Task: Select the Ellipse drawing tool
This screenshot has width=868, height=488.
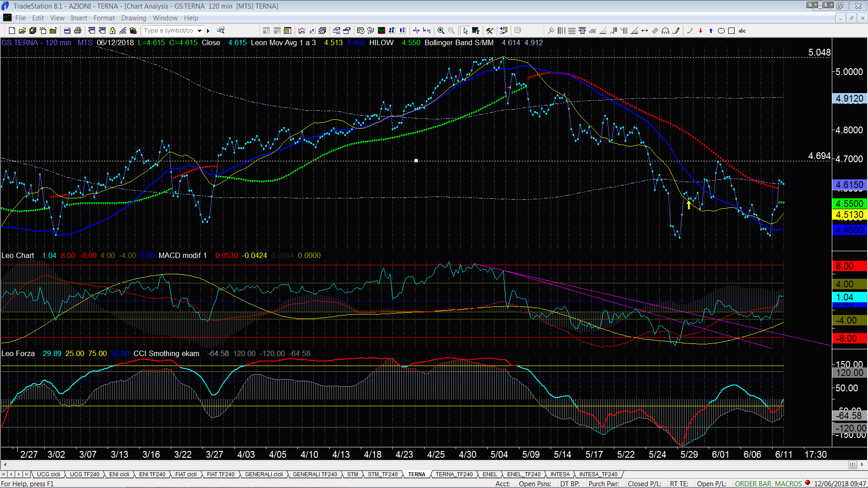Action: 722,31
